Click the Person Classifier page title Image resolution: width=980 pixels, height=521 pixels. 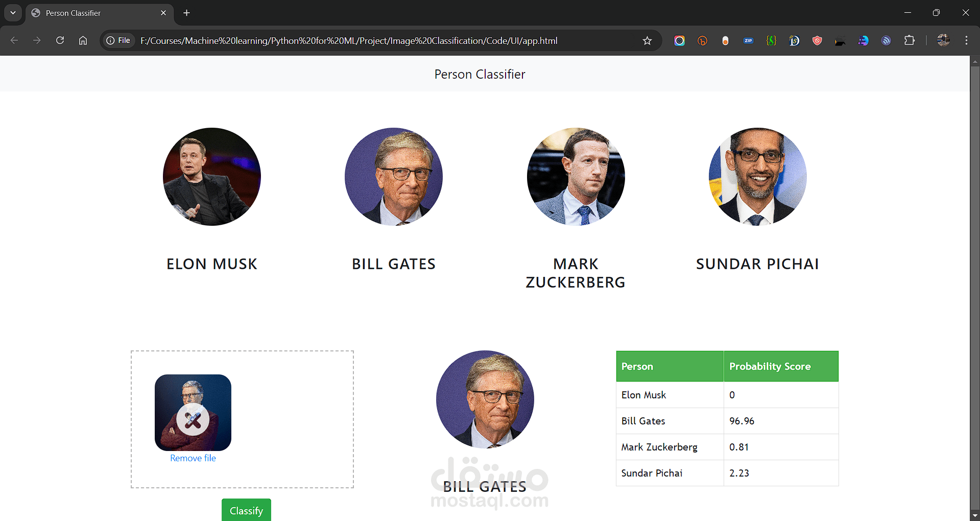click(480, 75)
